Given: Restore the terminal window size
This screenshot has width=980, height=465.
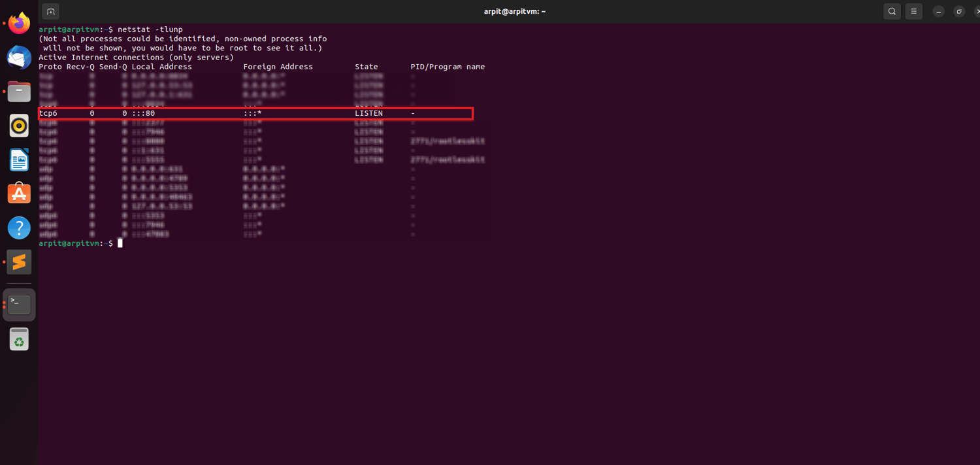Looking at the screenshot, I should [x=959, y=11].
